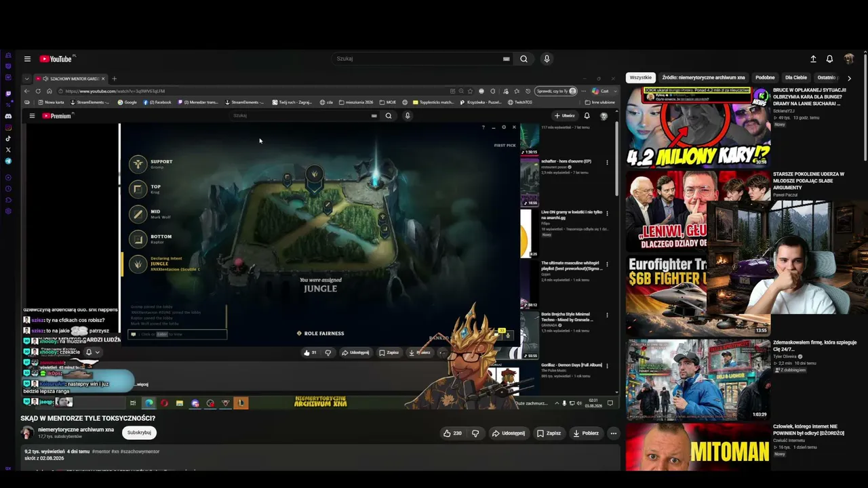868x488 pixels.
Task: Open the Inne ulubione bookmarks folder
Action: pyautogui.click(x=599, y=102)
